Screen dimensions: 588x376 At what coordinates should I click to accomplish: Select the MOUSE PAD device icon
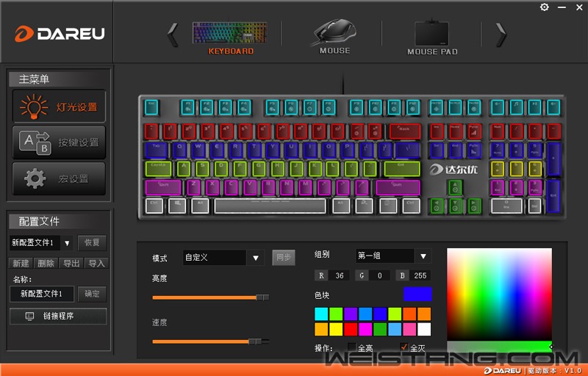click(x=432, y=33)
